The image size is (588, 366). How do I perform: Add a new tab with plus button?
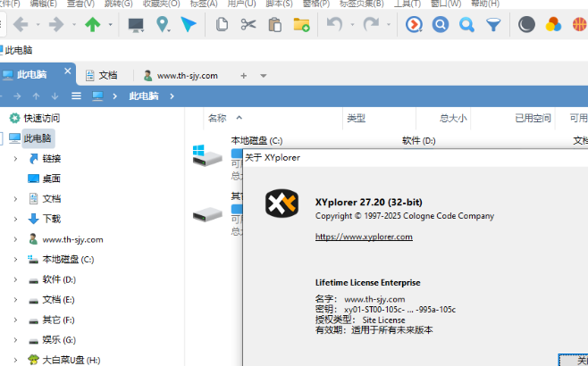243,76
